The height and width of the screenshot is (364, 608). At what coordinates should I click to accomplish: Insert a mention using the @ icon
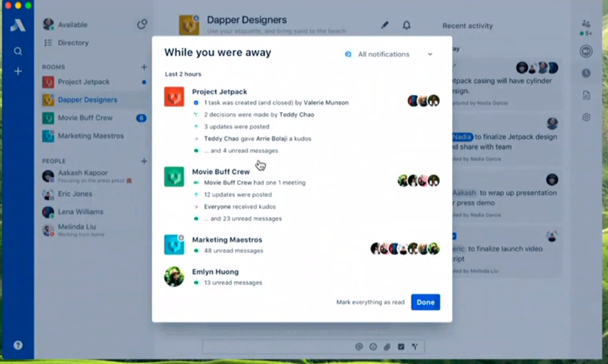(359, 347)
